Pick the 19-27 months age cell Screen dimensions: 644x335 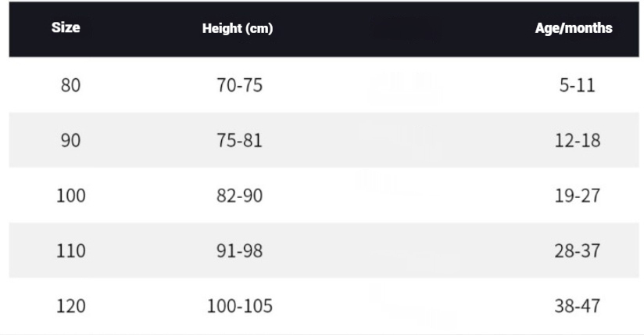577,195
